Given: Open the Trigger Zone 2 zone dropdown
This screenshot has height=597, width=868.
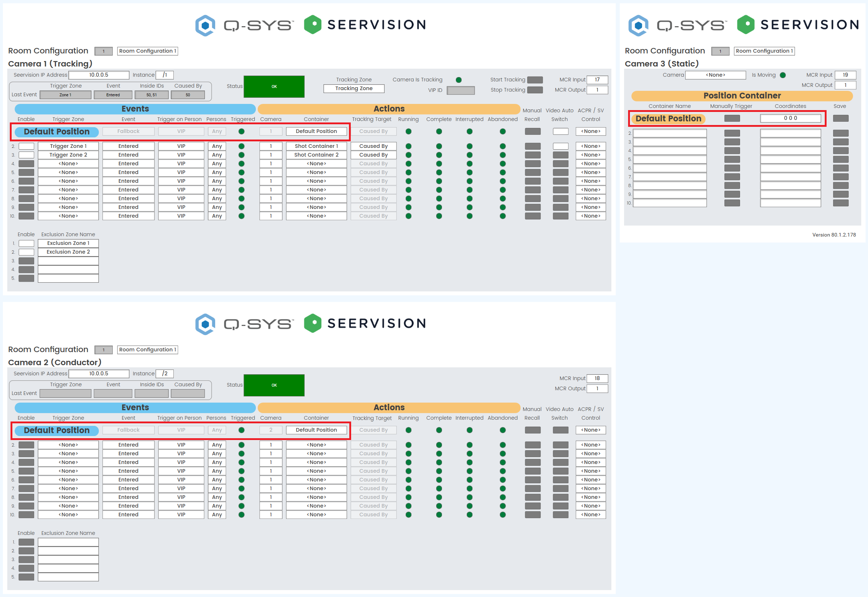Looking at the screenshot, I should tap(68, 155).
